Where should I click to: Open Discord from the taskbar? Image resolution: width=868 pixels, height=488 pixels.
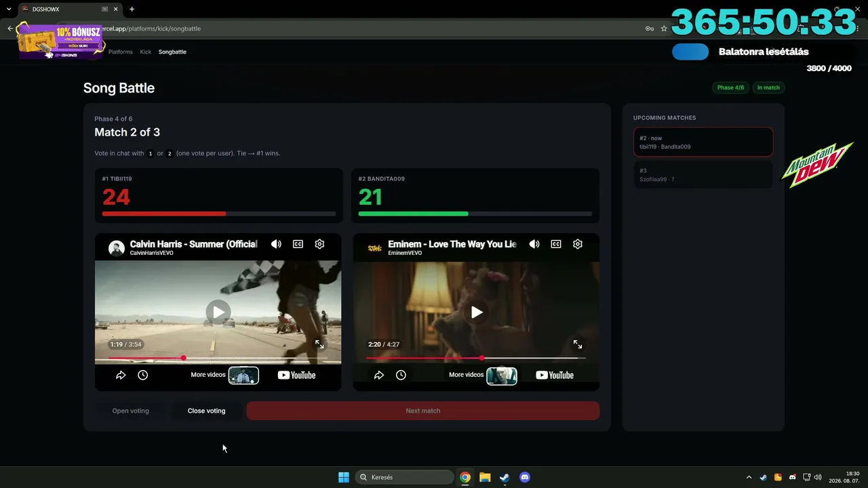click(524, 477)
